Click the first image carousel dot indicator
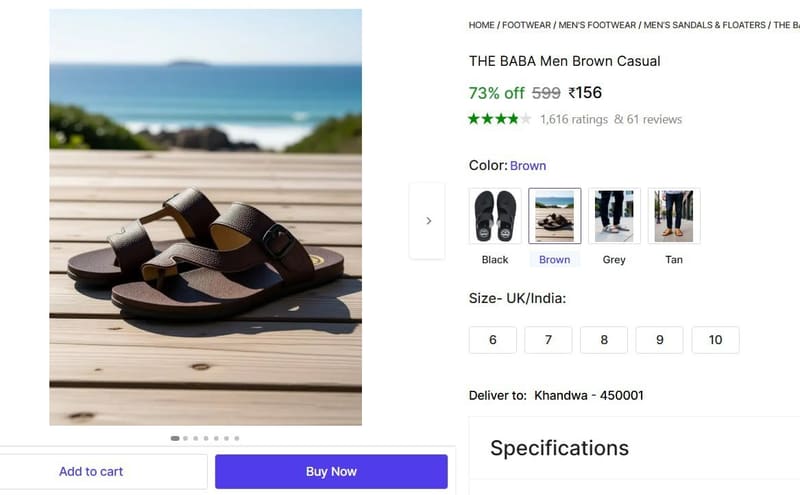This screenshot has width=800, height=495. coord(175,438)
